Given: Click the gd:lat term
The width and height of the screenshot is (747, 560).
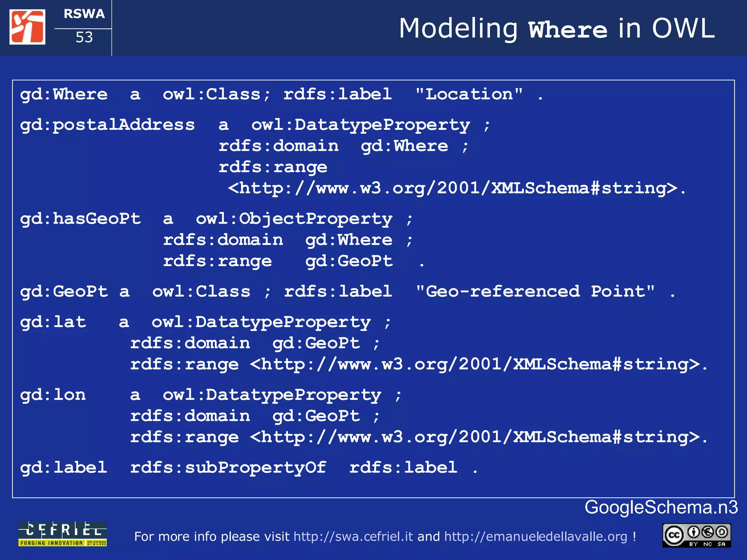Looking at the screenshot, I should click(53, 322).
